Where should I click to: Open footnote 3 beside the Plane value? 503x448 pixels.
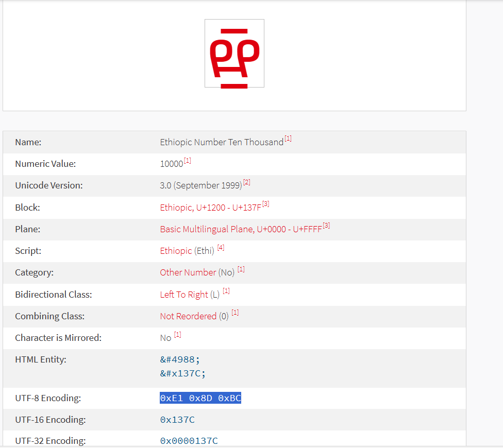[x=326, y=226]
